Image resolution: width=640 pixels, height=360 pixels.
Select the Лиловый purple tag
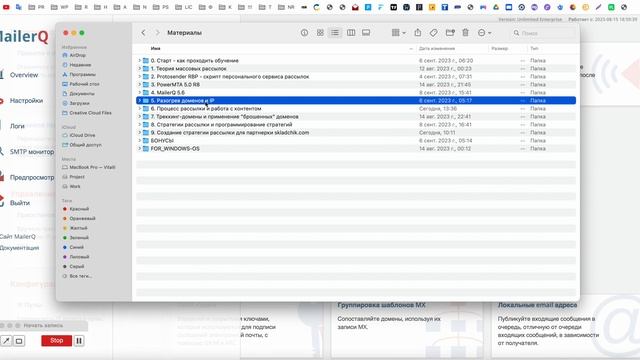click(x=76, y=257)
